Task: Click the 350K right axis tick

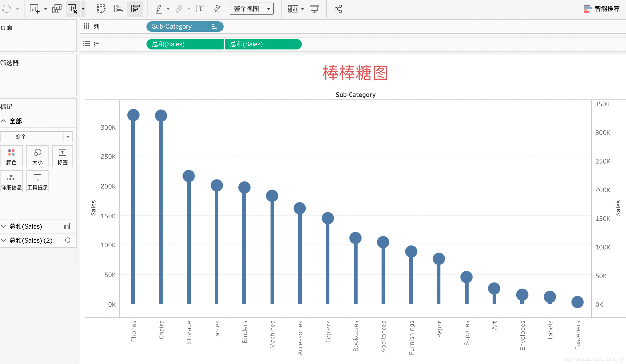Action: pyautogui.click(x=602, y=104)
